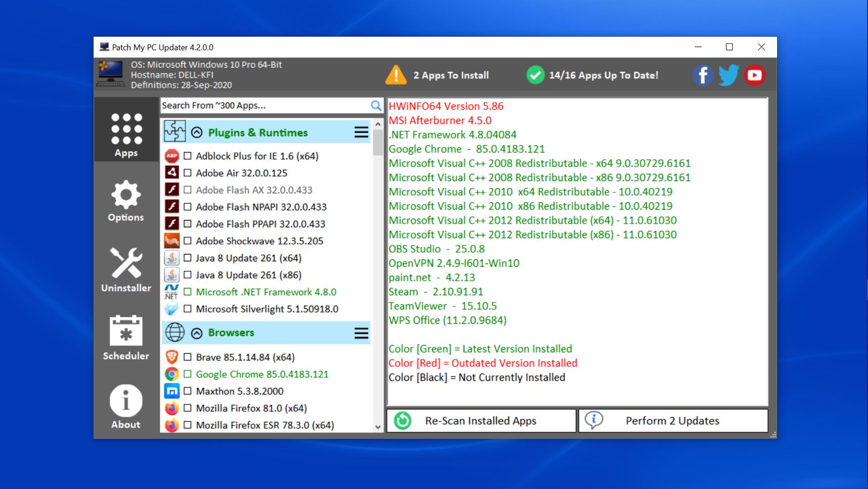Viewport: 868px width, 489px height.
Task: Tick the Adobe Flash NPAPI checkbox
Action: click(187, 207)
